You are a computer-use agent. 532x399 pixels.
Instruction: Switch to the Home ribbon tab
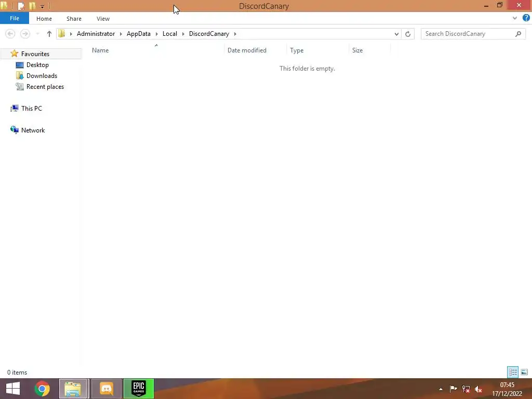(x=44, y=19)
